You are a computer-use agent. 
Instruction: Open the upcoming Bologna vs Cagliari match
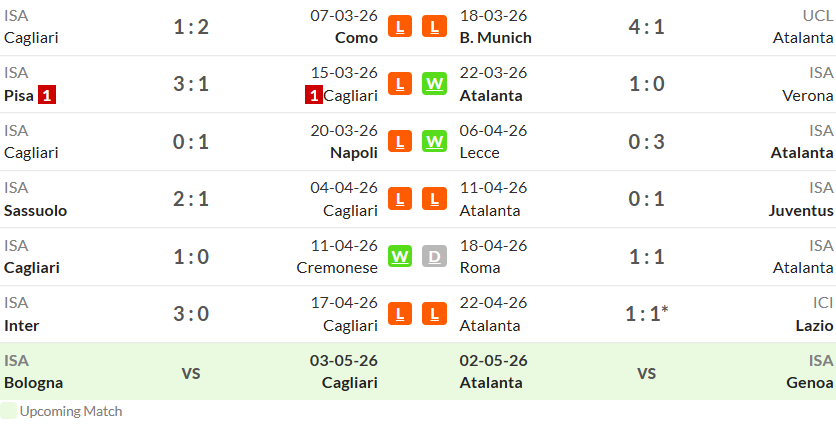[191, 372]
